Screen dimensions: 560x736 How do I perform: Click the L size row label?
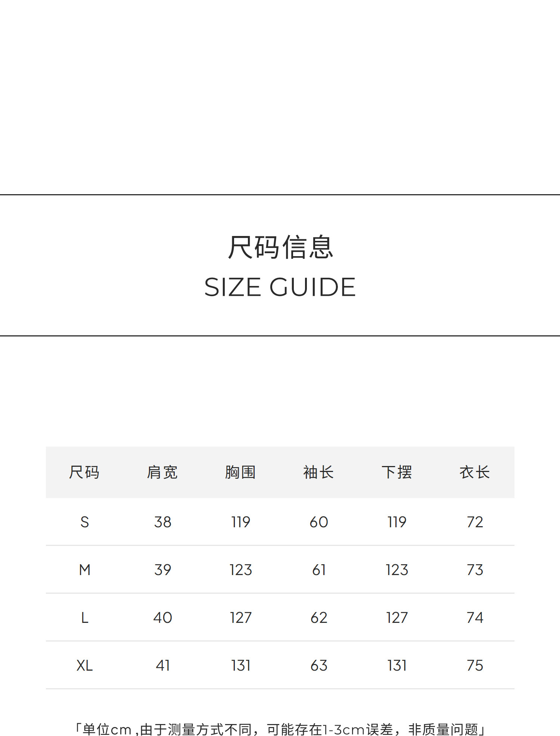coord(85,618)
